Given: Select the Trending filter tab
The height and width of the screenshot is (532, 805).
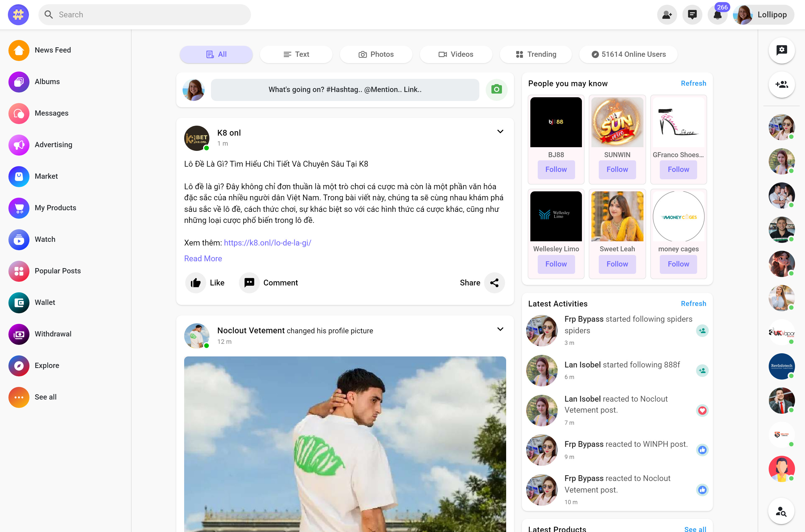Looking at the screenshot, I should tap(536, 54).
